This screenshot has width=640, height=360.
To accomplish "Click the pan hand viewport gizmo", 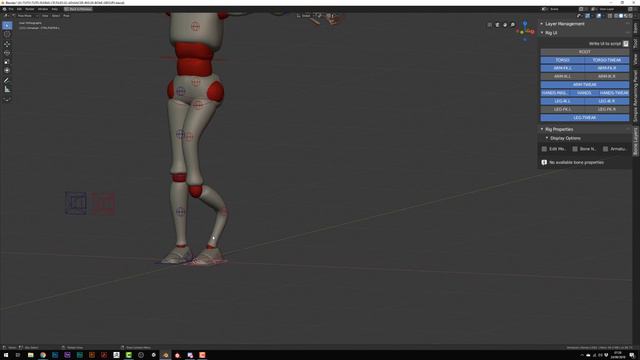I will 505,25.
